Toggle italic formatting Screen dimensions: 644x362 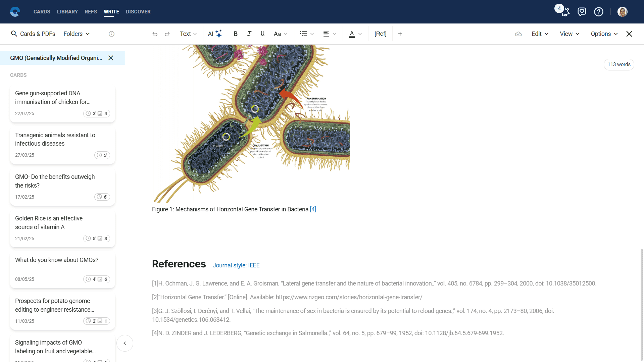pyautogui.click(x=249, y=34)
